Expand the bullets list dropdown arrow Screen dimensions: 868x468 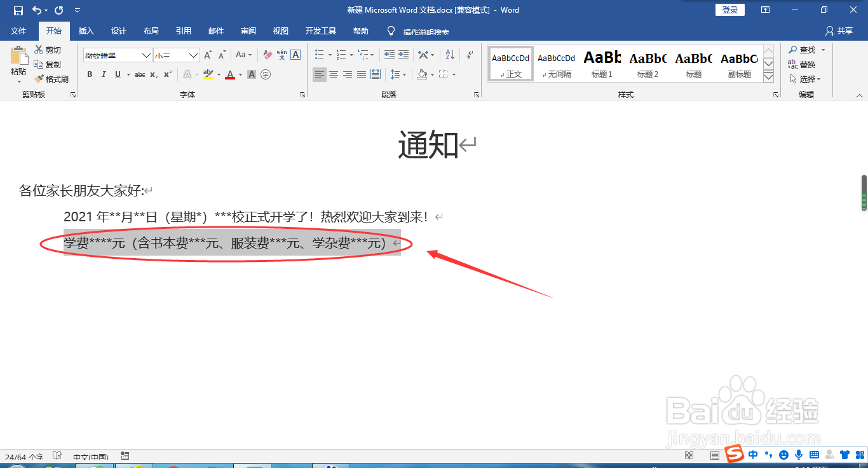(x=330, y=55)
